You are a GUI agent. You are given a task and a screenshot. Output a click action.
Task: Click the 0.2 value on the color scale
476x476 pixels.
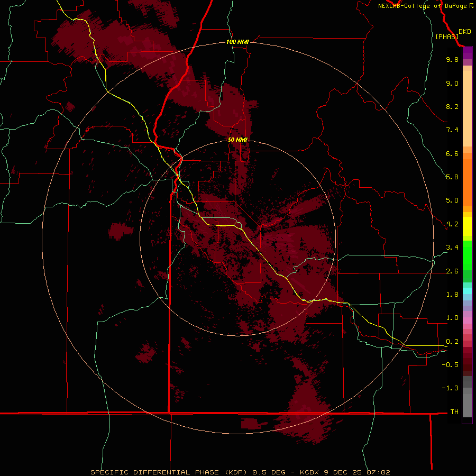[452, 342]
